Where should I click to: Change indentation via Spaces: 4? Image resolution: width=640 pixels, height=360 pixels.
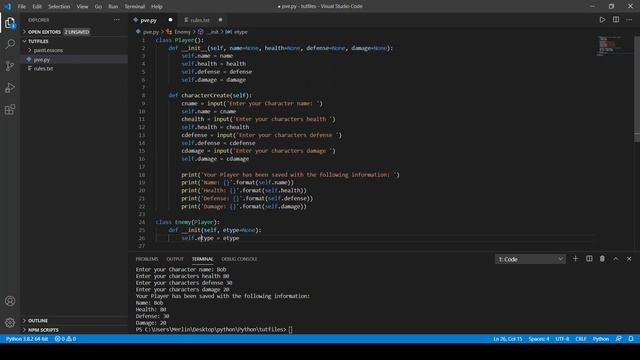tap(539, 339)
